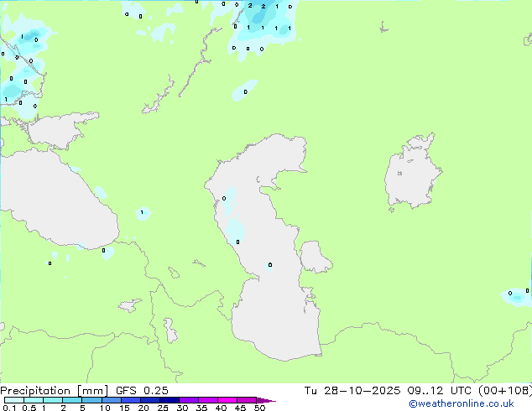
Task: Select the legend swatch between 0.5 and 1
Action: [34, 400]
